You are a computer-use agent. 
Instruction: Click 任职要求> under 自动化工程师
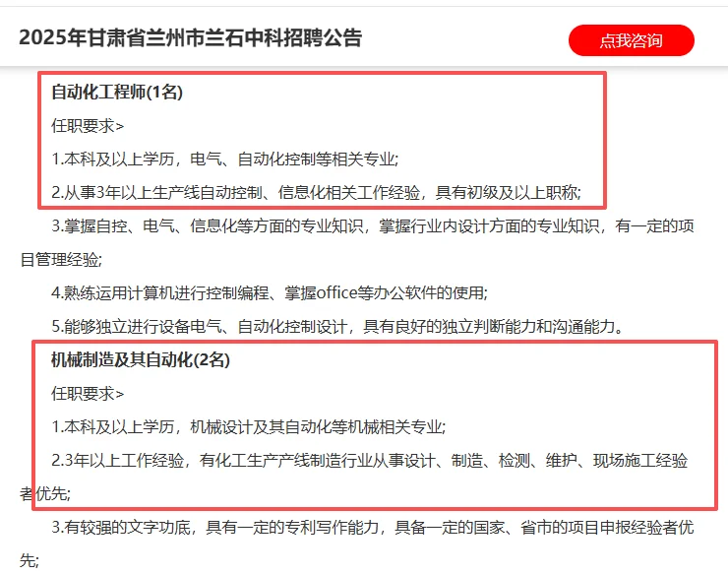click(88, 126)
